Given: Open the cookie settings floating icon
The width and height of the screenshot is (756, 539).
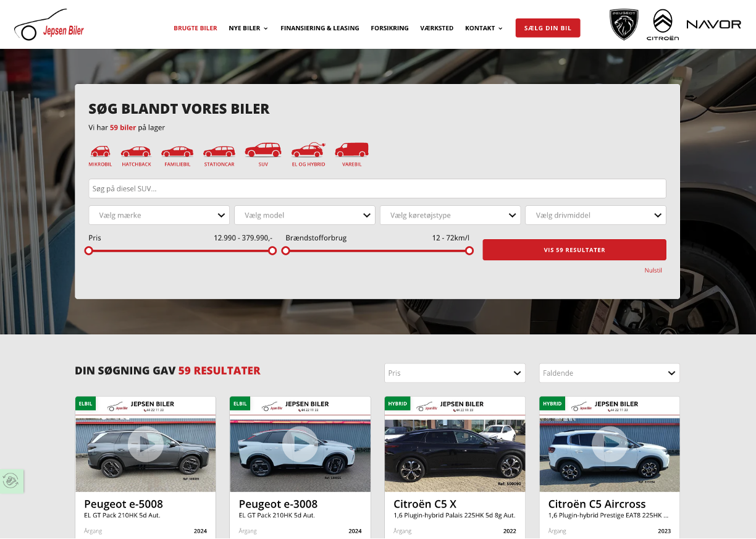Looking at the screenshot, I should coord(10,481).
